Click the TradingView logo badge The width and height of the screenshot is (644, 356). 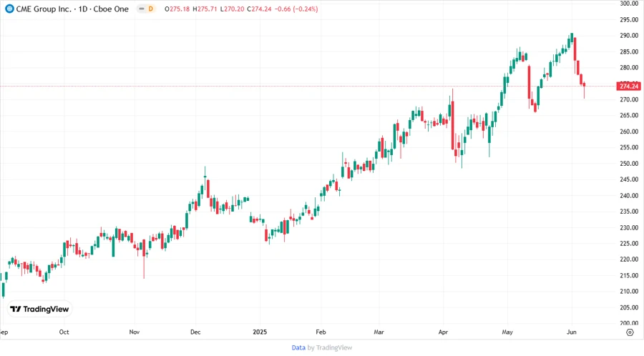40,309
